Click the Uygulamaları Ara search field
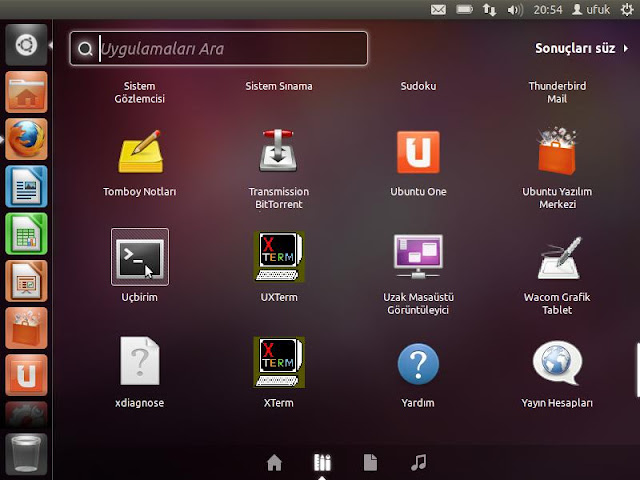640x480 pixels. pos(219,49)
